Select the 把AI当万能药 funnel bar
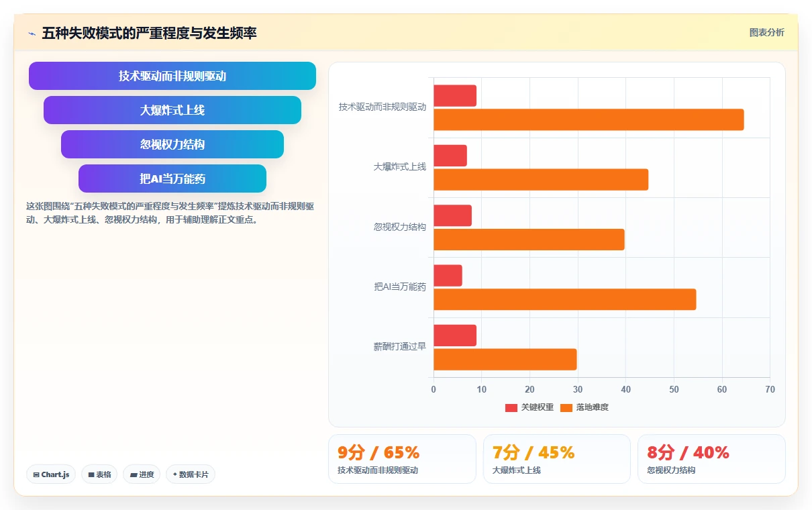Screen dimensions: 812x510 coord(172,178)
